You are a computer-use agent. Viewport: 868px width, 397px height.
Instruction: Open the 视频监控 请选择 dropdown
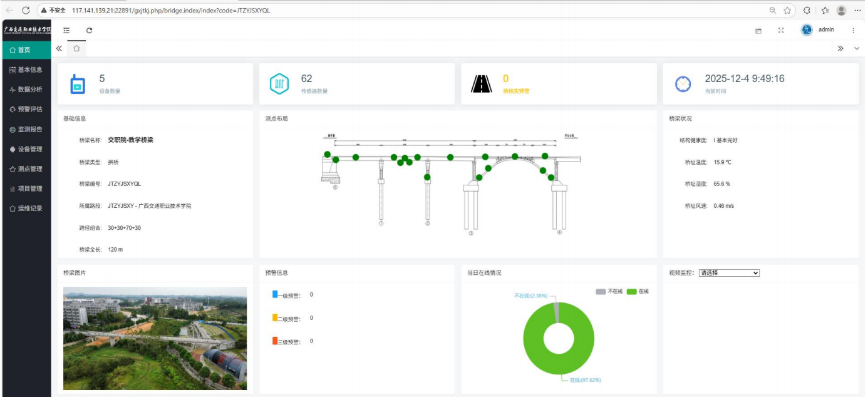pos(729,273)
